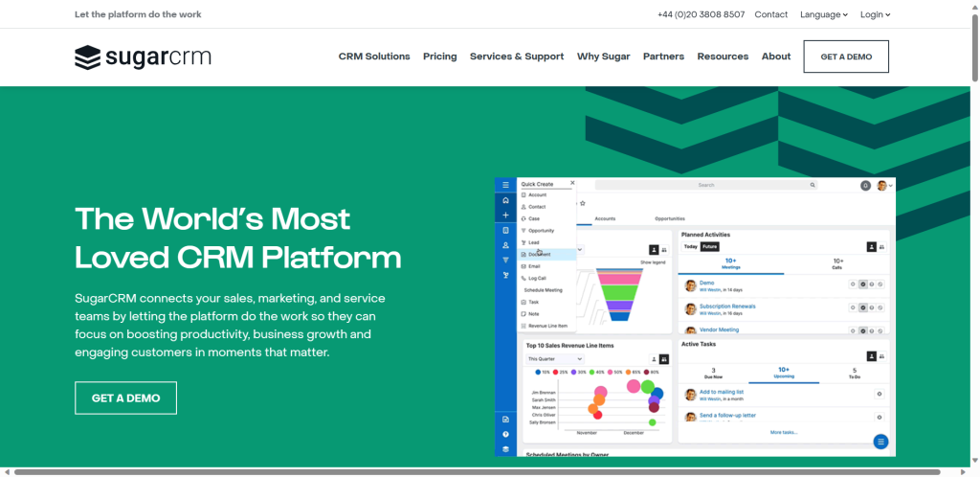Click the person Contacts icon in preview sidebar
The width and height of the screenshot is (980, 477).
[505, 245]
